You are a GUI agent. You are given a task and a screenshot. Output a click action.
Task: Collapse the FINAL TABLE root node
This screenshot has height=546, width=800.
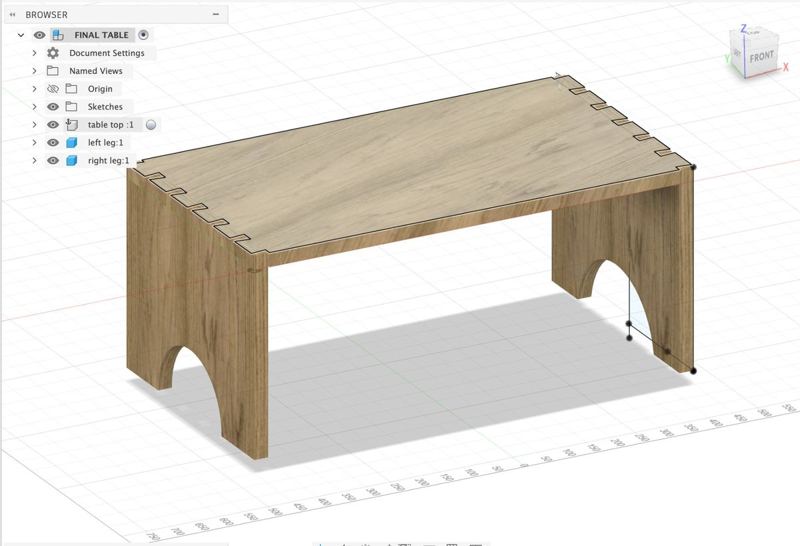point(21,35)
